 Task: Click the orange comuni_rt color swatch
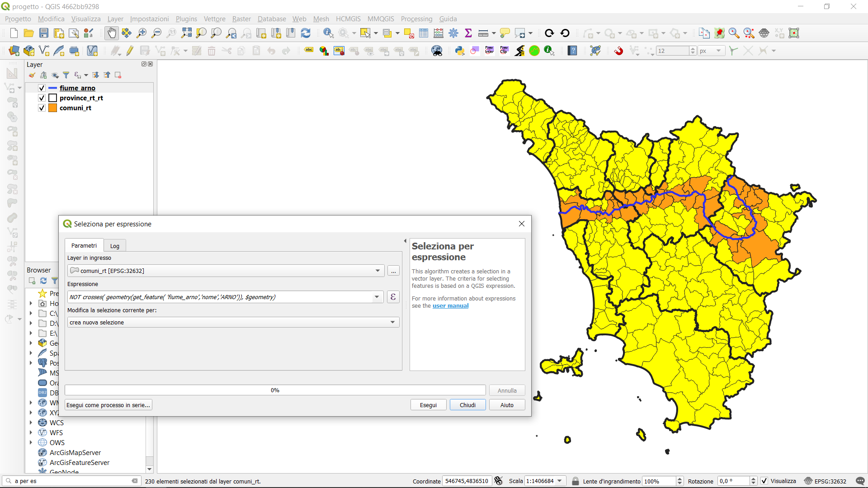(x=53, y=108)
